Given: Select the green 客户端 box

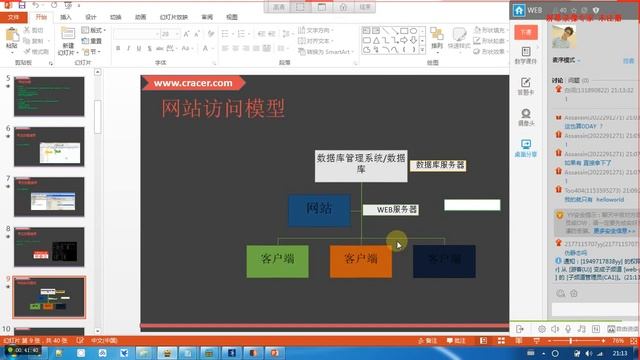Looking at the screenshot, I should (278, 261).
